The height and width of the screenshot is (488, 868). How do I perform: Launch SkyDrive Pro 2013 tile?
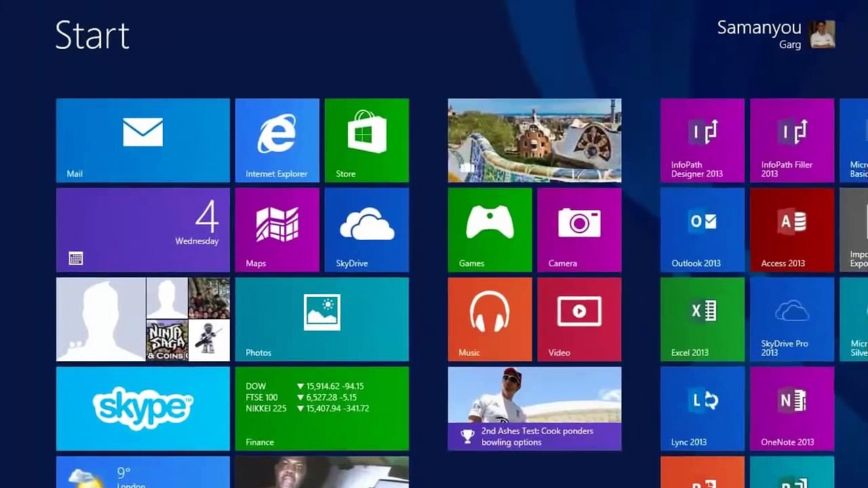click(793, 319)
